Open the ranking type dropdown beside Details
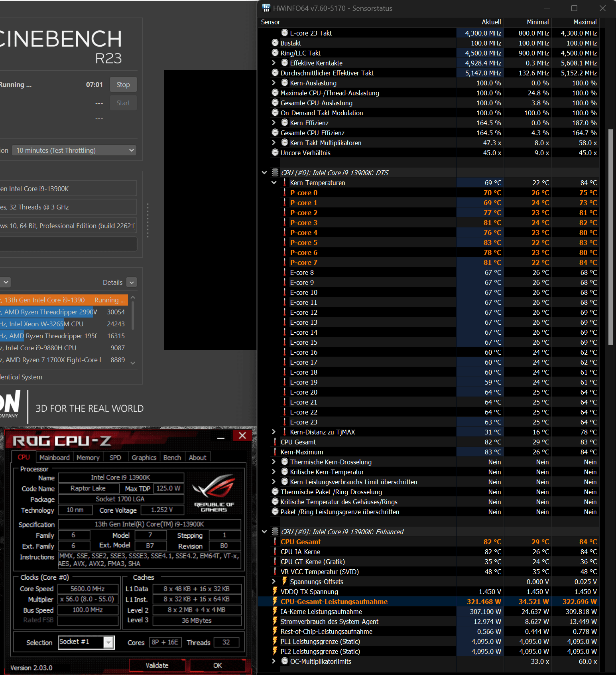This screenshot has width=616, height=675. point(5,282)
